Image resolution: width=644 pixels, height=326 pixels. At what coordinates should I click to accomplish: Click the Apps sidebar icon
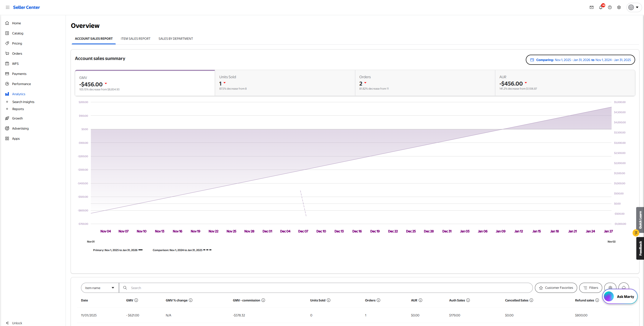pos(7,138)
